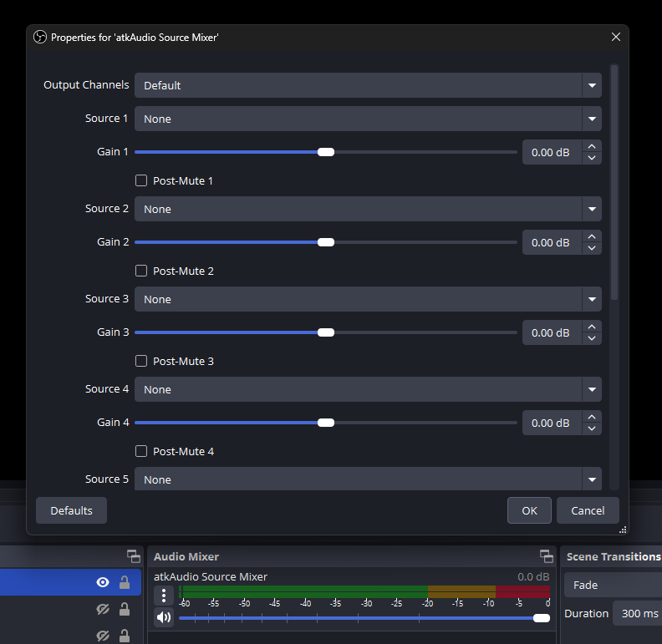Check the Post-Mute 4 option
This screenshot has width=662, height=644.
pos(141,451)
